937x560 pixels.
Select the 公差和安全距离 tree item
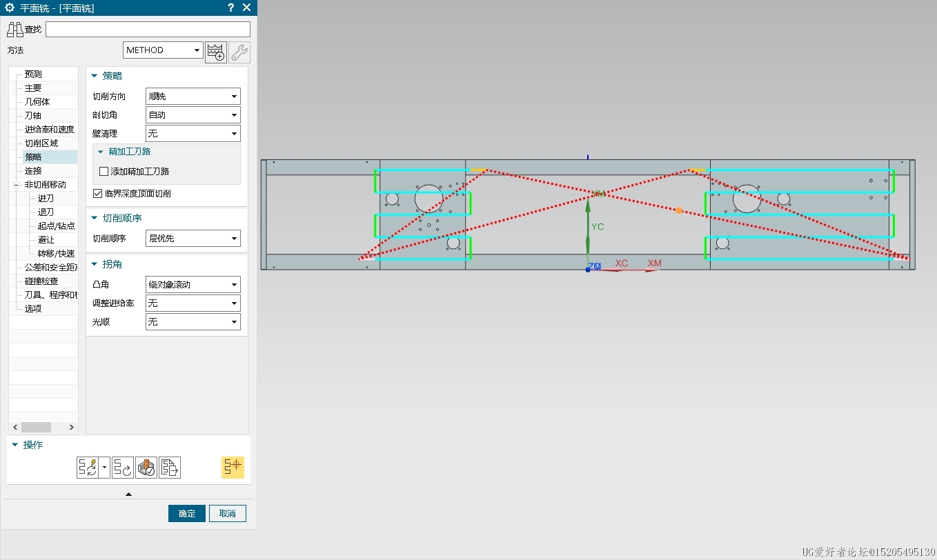pos(50,268)
